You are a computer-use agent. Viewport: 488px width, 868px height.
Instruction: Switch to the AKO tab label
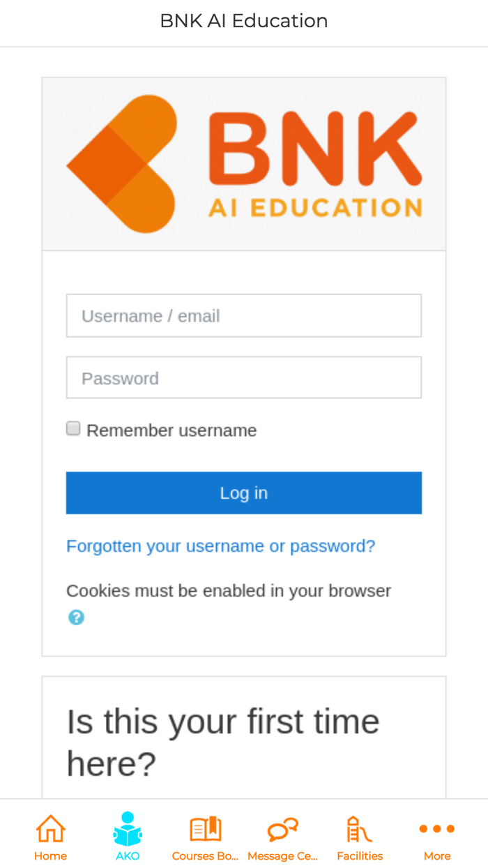tap(127, 855)
